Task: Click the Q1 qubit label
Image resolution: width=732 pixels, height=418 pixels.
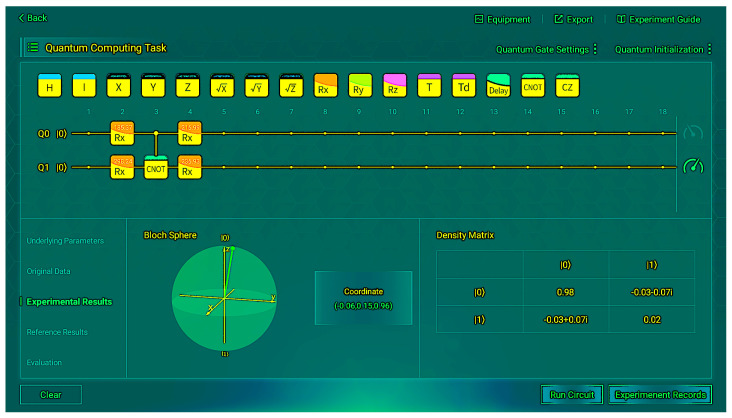Action: (x=43, y=167)
